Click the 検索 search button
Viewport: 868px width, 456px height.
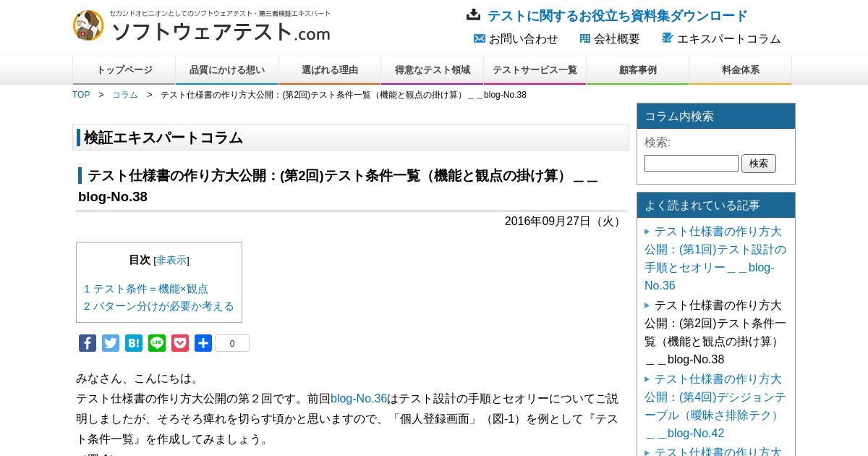[759, 164]
